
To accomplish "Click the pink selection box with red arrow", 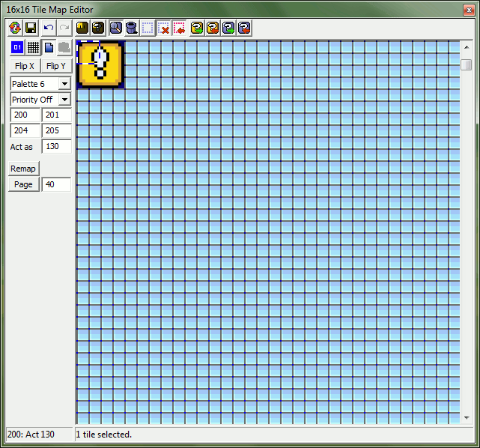I will pyautogui.click(x=180, y=28).
